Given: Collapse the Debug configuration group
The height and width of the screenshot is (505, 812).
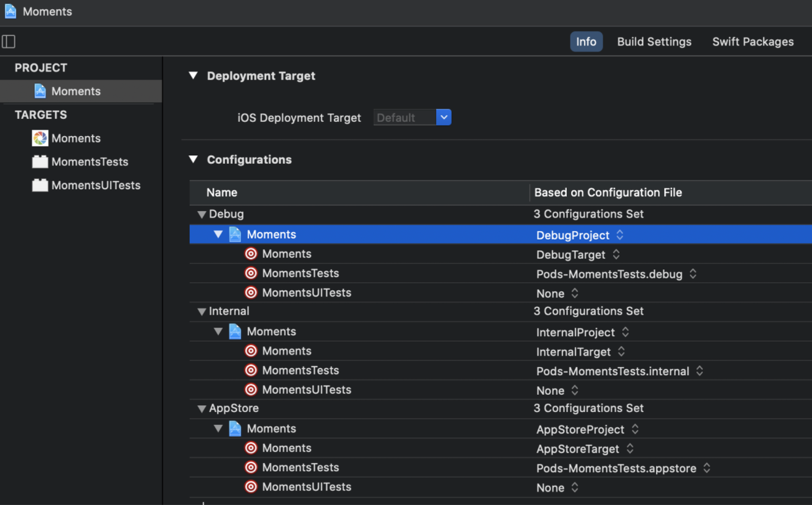Looking at the screenshot, I should click(x=201, y=215).
